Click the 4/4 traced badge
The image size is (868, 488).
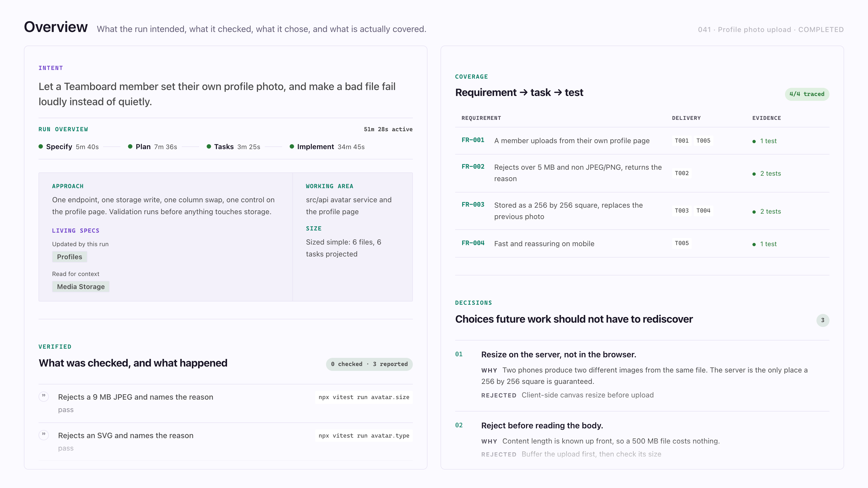point(807,94)
